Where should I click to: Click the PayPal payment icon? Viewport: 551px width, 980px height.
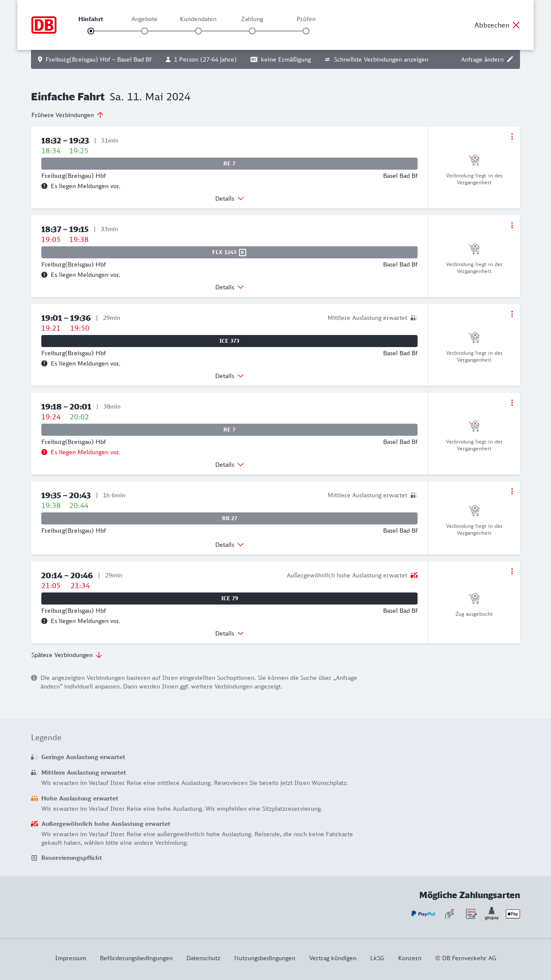(423, 914)
